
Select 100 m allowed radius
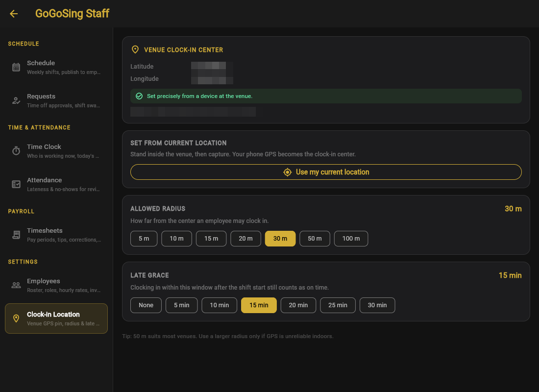(x=351, y=239)
